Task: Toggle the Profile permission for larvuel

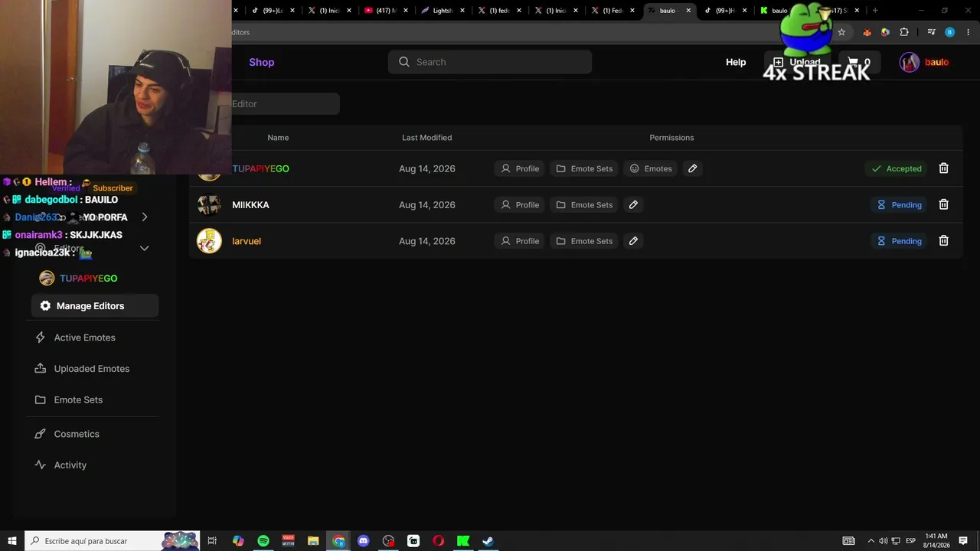Action: [x=519, y=240]
